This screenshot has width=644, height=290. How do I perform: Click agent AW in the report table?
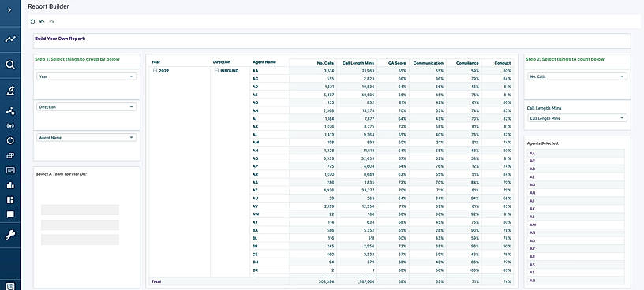pyautogui.click(x=256, y=214)
